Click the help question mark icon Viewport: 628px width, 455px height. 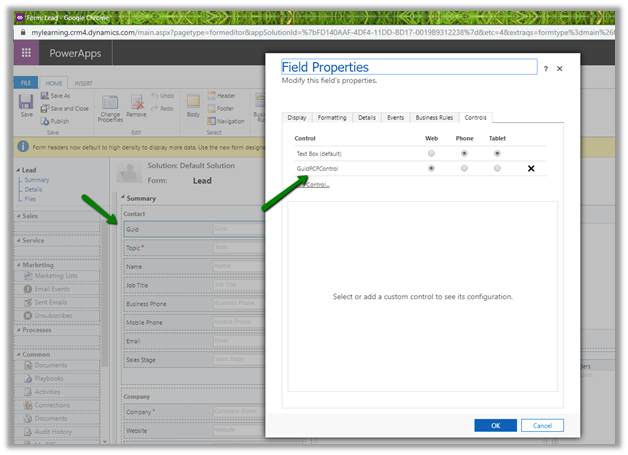tap(545, 69)
